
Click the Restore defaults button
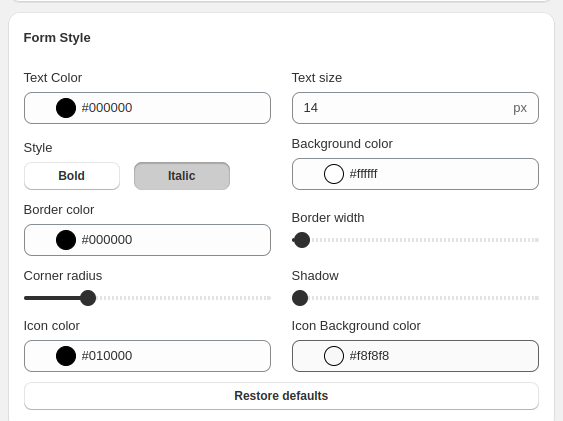pyautogui.click(x=282, y=396)
